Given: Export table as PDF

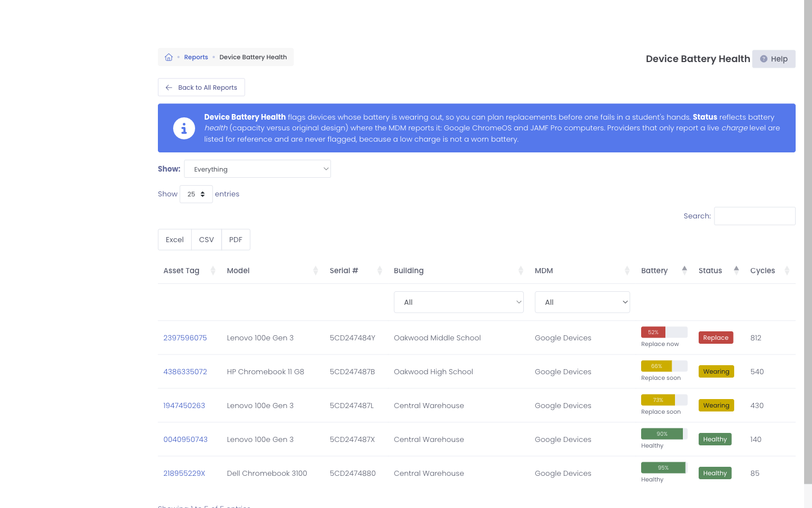Looking at the screenshot, I should pyautogui.click(x=236, y=240).
